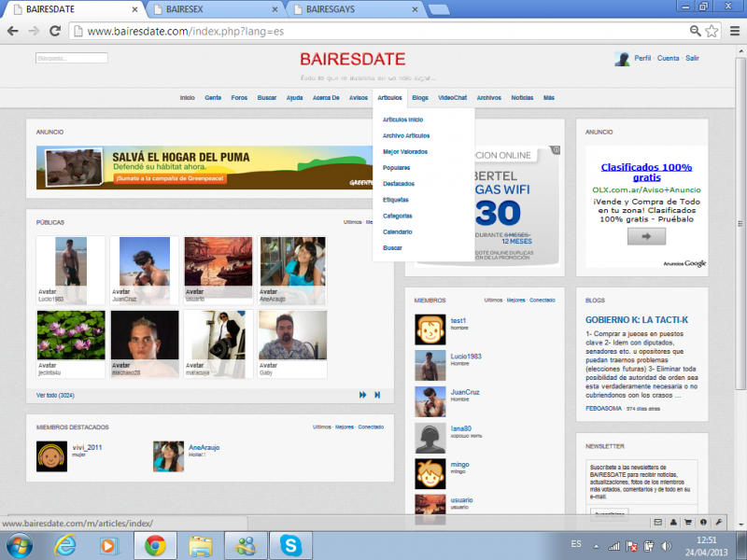
Task: Open the lotus flowers avatar thumbnail
Action: point(71,335)
